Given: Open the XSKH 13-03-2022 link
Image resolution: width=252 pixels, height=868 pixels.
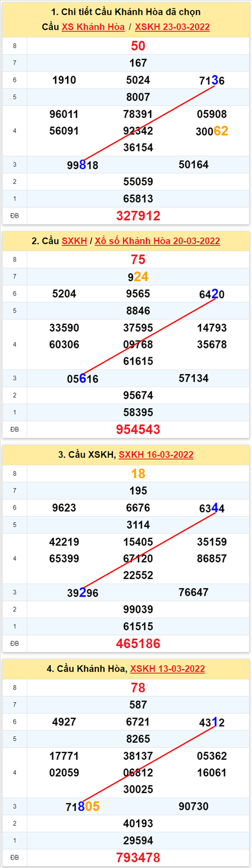Looking at the screenshot, I should [x=167, y=669].
